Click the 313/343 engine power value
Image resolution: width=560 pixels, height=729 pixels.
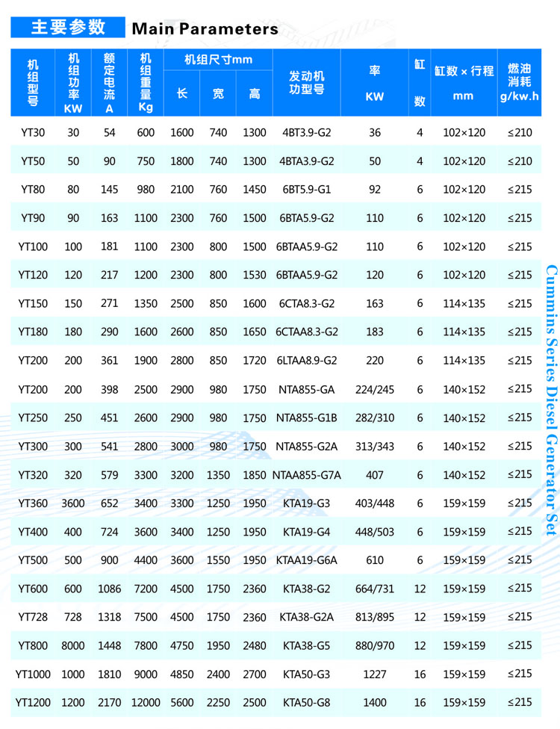click(375, 447)
